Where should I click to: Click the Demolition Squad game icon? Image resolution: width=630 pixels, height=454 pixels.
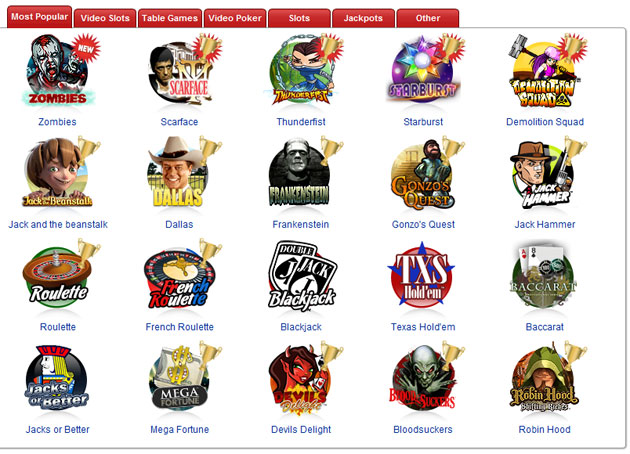click(546, 70)
